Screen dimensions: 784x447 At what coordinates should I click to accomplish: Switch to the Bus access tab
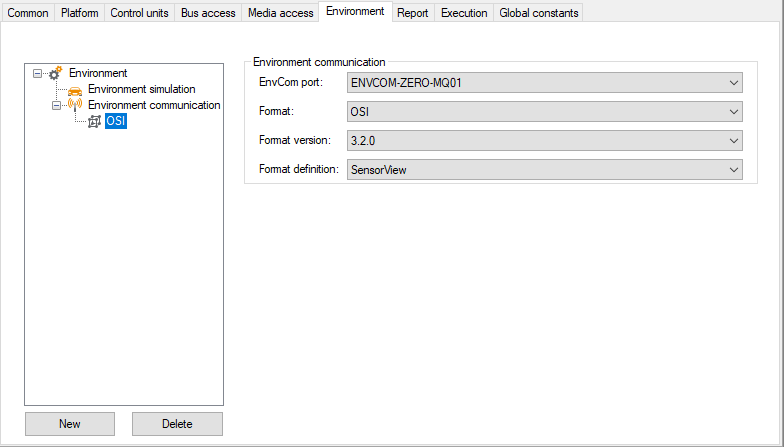coord(208,13)
